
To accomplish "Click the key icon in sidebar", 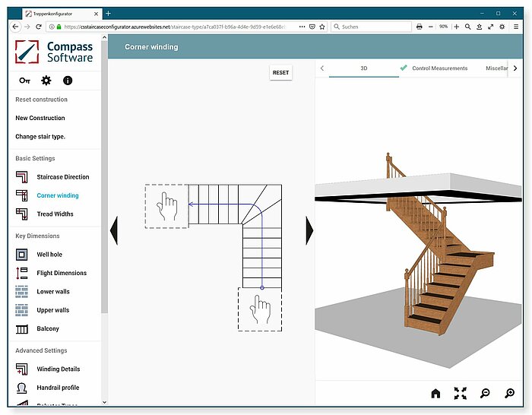I will tap(25, 81).
